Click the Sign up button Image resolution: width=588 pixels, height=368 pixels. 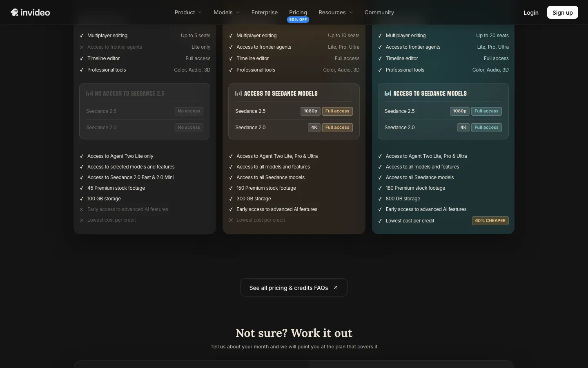point(563,12)
